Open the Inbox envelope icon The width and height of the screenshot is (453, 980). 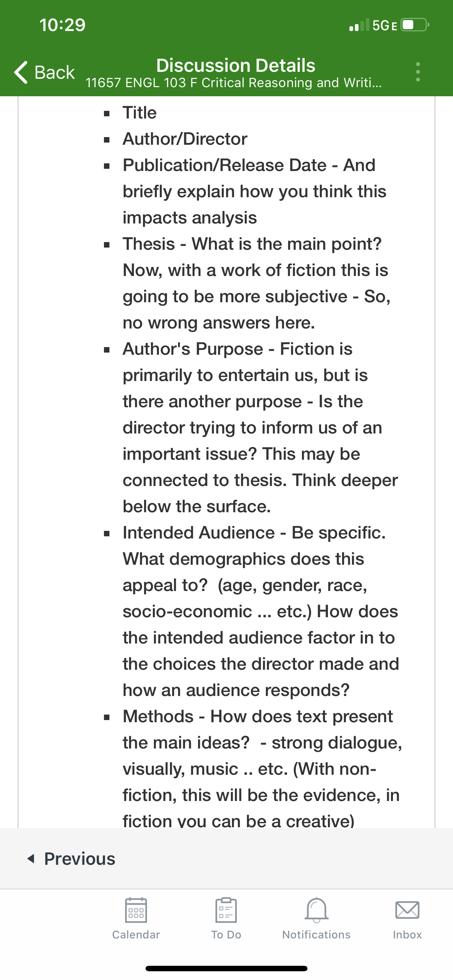click(x=407, y=910)
